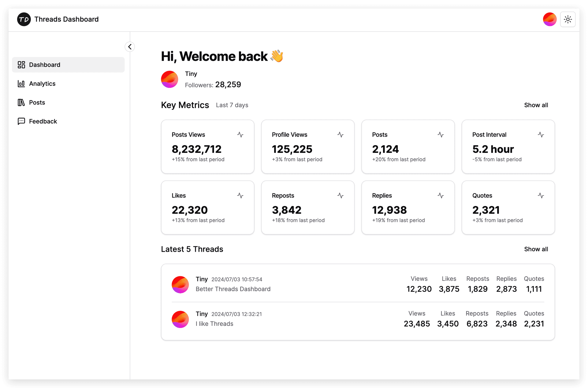Click the Posts count 2,124

coord(385,149)
